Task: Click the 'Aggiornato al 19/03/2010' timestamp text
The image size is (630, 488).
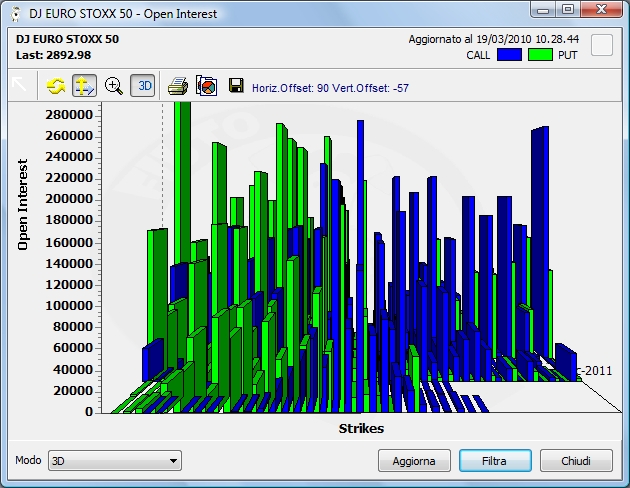Action: point(494,39)
